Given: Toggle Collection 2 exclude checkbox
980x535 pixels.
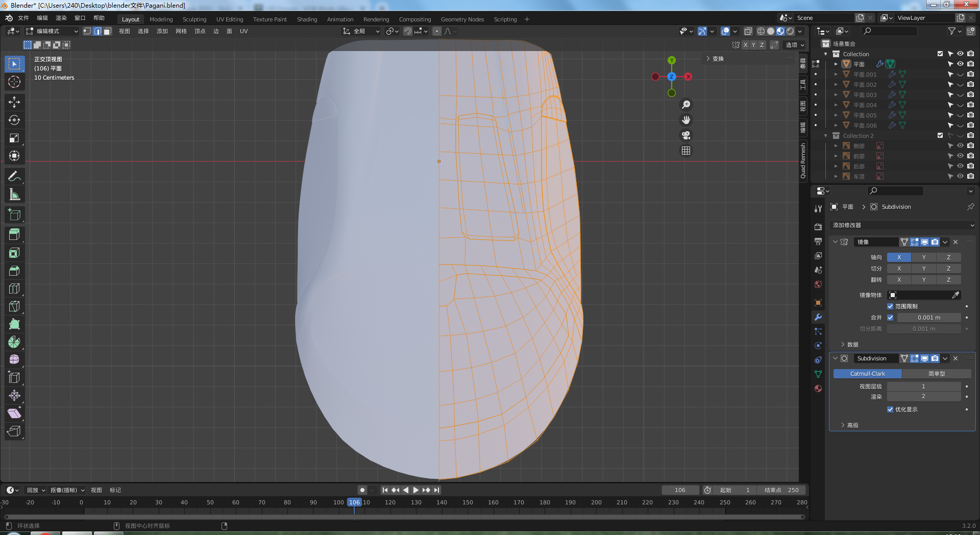Looking at the screenshot, I should click(x=940, y=135).
